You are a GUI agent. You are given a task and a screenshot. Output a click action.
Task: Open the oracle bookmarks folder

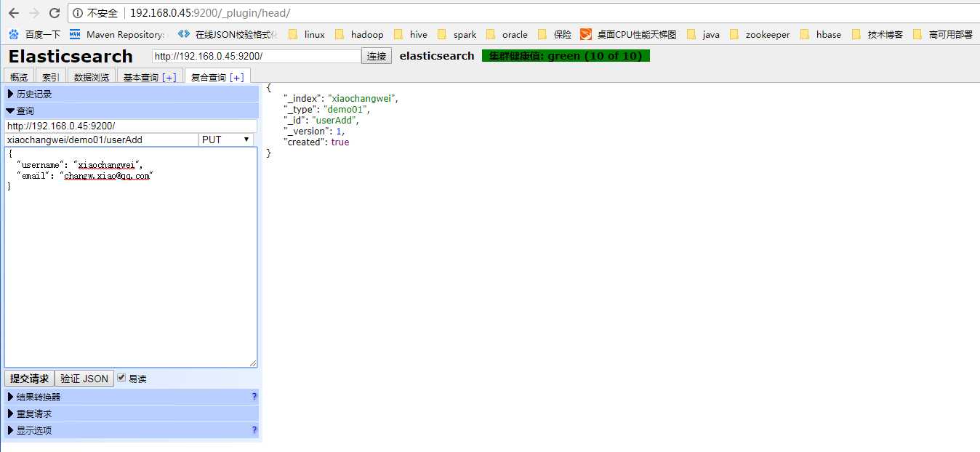[x=507, y=34]
